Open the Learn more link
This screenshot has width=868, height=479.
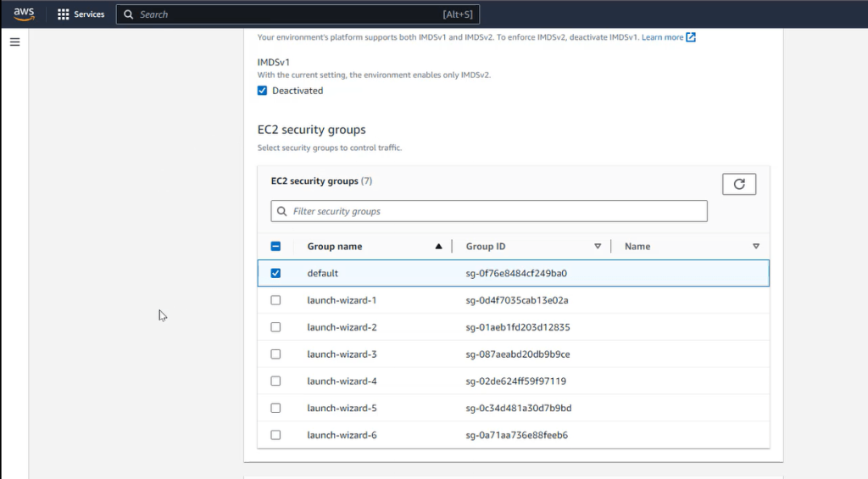662,37
